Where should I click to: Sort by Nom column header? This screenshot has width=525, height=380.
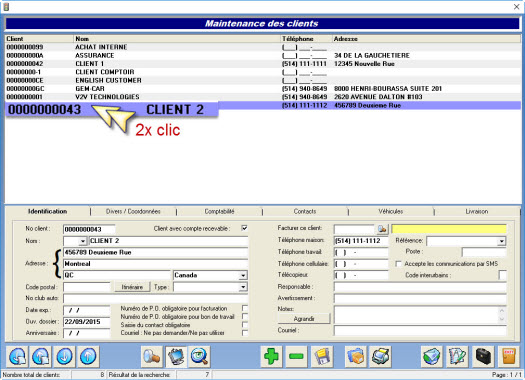click(x=177, y=39)
